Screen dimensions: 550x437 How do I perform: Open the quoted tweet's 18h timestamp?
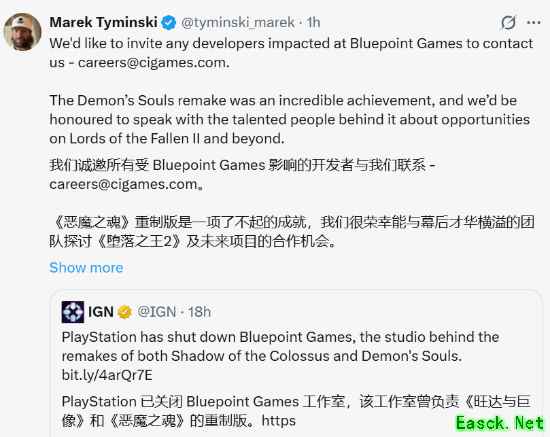click(x=199, y=312)
